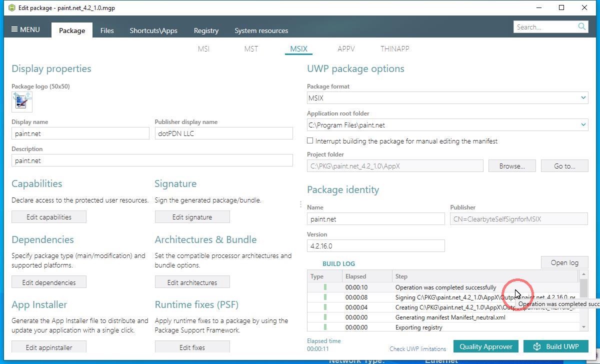Image resolution: width=600 pixels, height=364 pixels.
Task: Click Browse for project folder
Action: coord(511,166)
